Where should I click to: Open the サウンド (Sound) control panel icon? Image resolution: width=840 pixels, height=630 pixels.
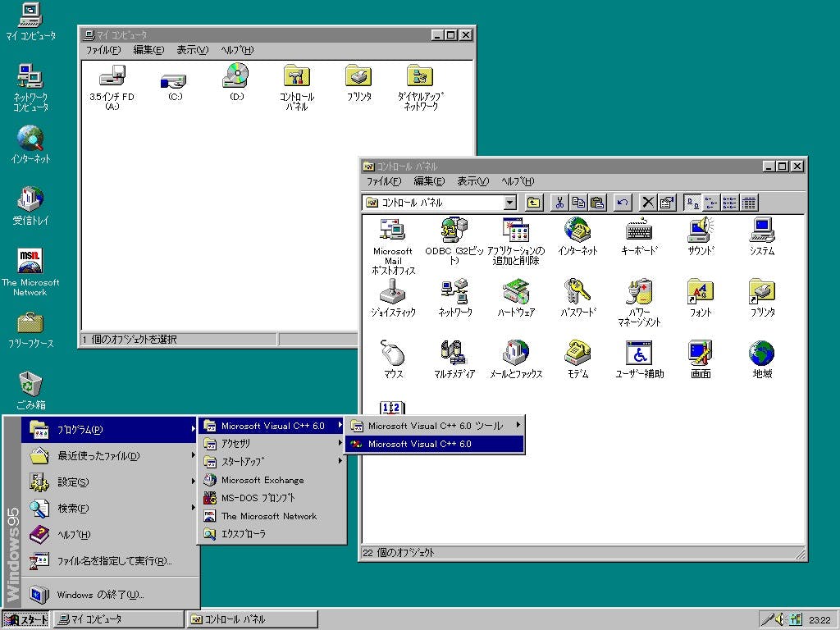(701, 231)
